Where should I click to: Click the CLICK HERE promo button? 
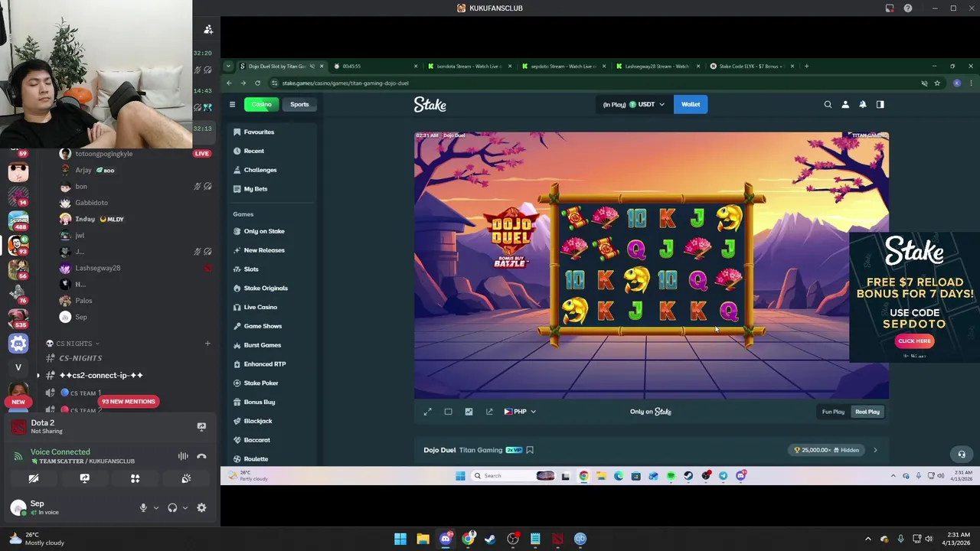pos(914,341)
